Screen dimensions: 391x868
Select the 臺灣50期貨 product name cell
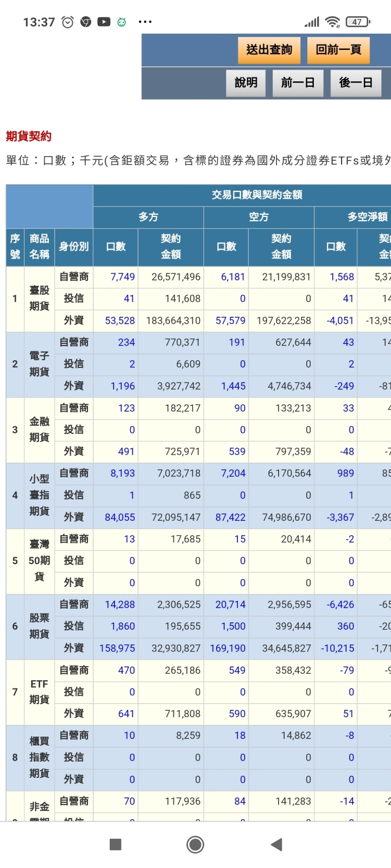coord(40,561)
